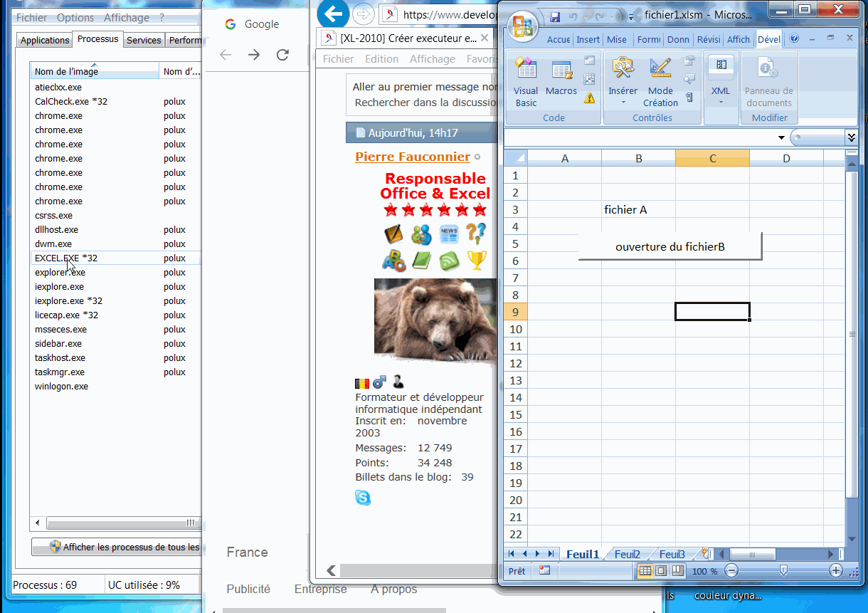Image resolution: width=868 pixels, height=613 pixels.
Task: Open the Services tab in Task Manager
Action: tap(144, 41)
